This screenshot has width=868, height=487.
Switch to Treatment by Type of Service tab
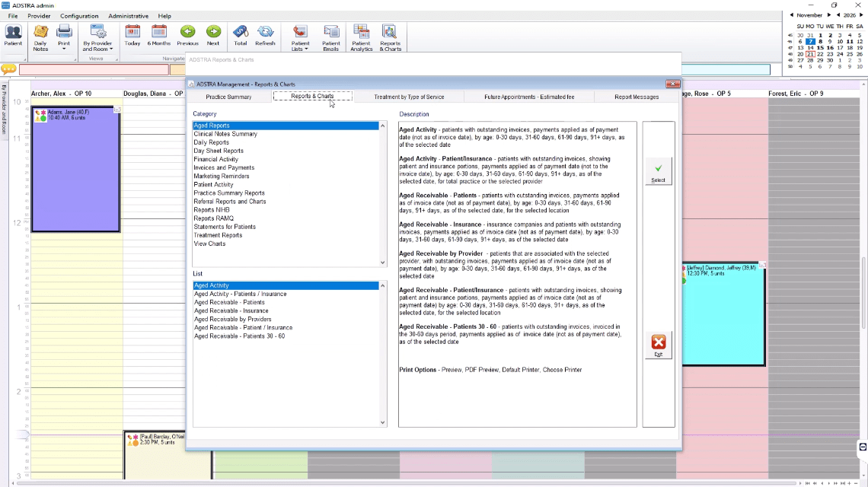pyautogui.click(x=409, y=97)
